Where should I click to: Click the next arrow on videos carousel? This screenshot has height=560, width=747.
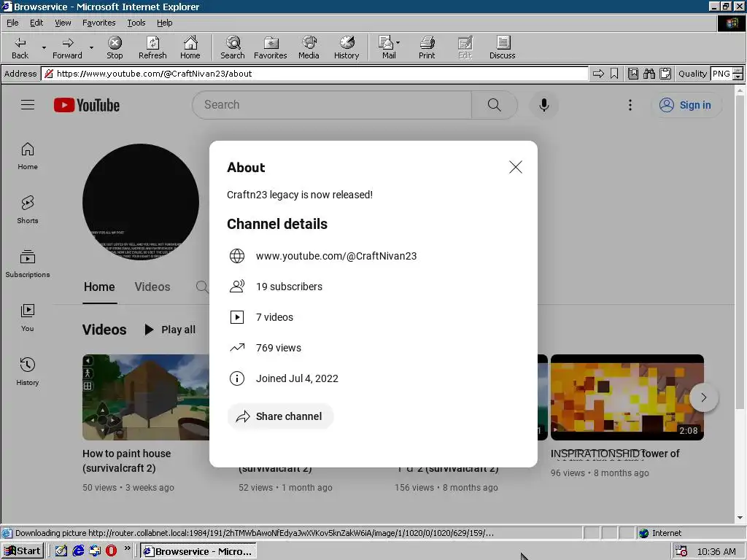[704, 397]
